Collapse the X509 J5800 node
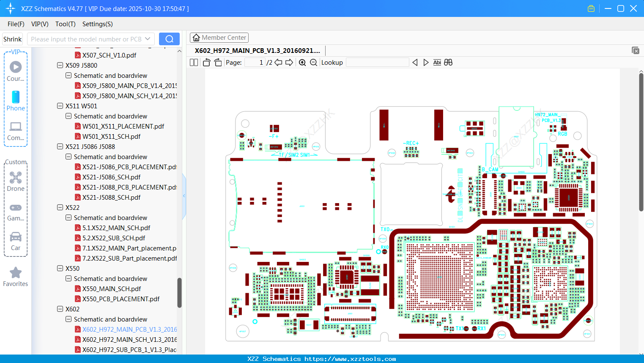 (x=60, y=65)
